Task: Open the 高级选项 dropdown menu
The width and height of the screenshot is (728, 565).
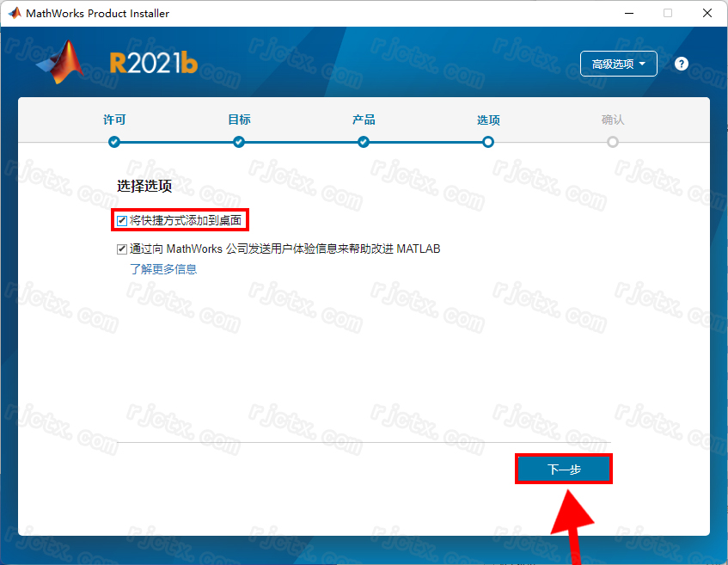Action: pyautogui.click(x=619, y=64)
